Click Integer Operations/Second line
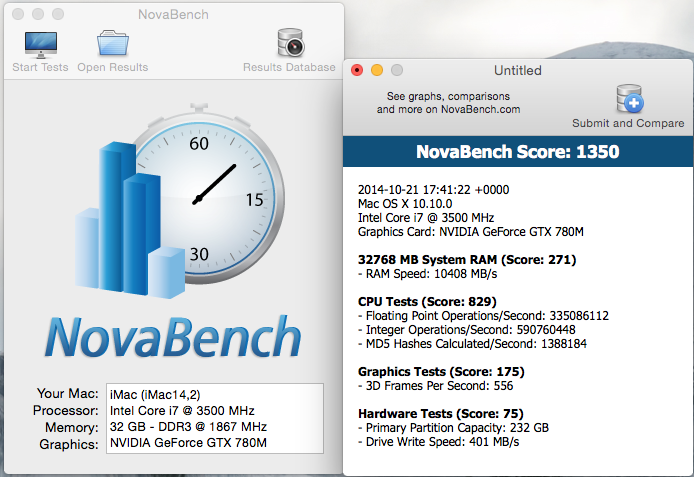694x477 pixels. (467, 330)
